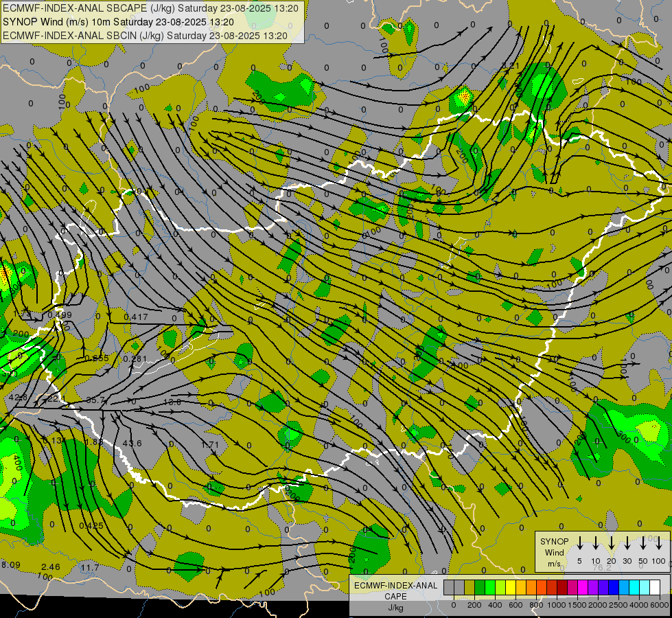The height and width of the screenshot is (618, 672).
Task: Click the 'SYNOP Wind (m/s) 10m' header line
Action: tap(118, 22)
